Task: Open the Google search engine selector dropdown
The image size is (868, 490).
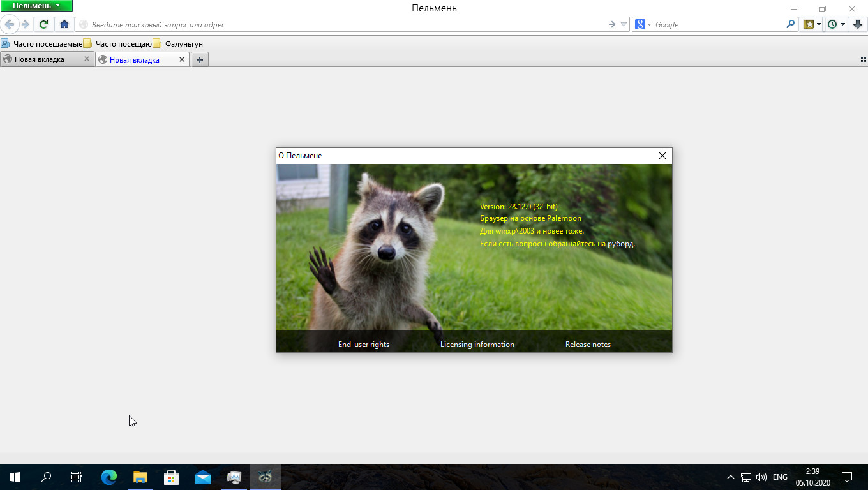Action: (x=643, y=24)
